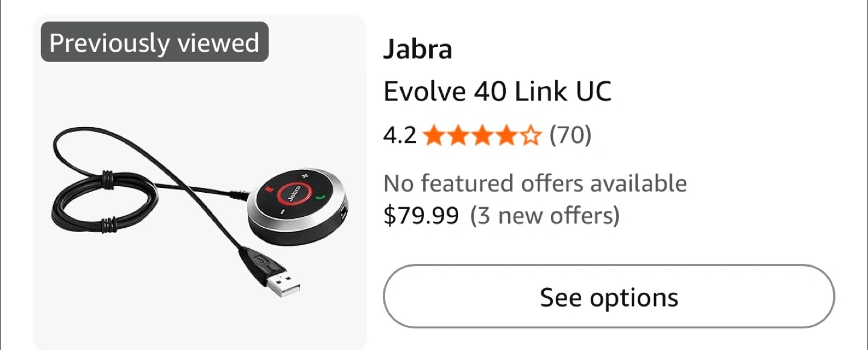Tap the Previously viewed badge
868x350 pixels.
(154, 42)
